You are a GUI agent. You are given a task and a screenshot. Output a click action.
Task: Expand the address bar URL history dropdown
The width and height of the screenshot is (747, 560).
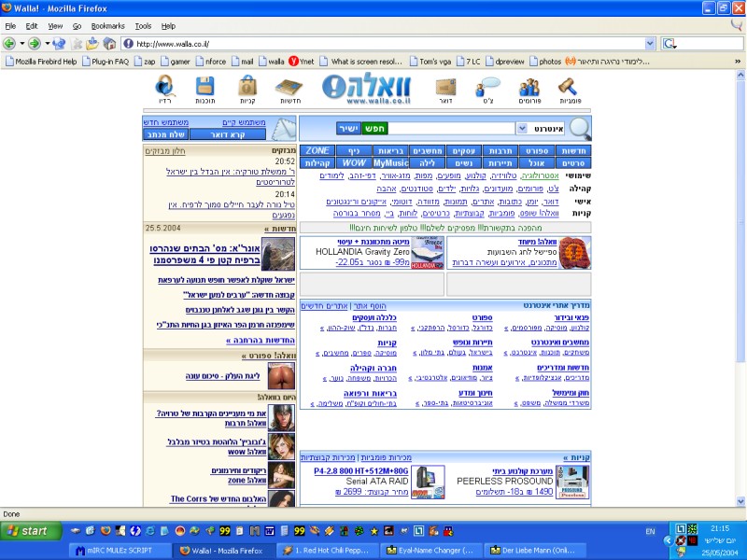(650, 44)
